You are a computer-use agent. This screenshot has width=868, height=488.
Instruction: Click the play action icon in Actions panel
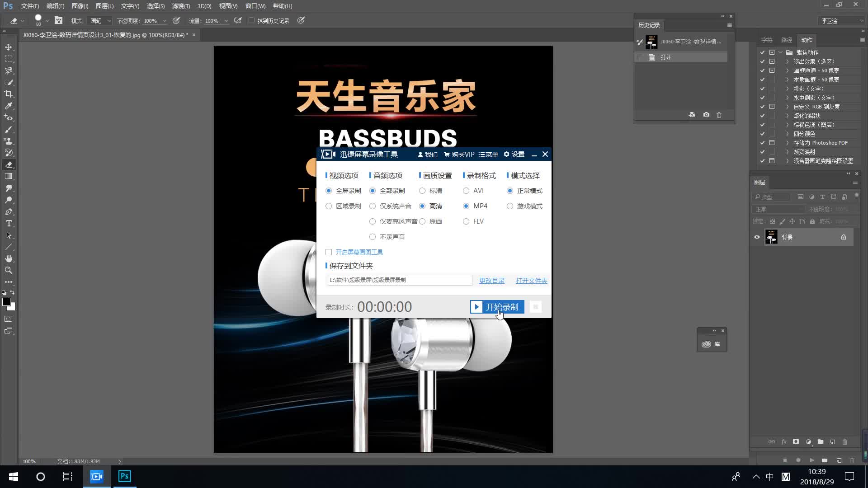point(812,460)
